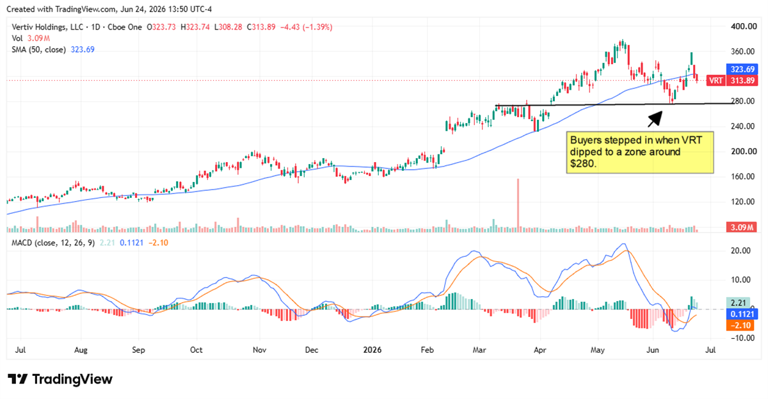768x399 pixels.
Task: Click the O323.73 open value in header
Action: point(162,27)
